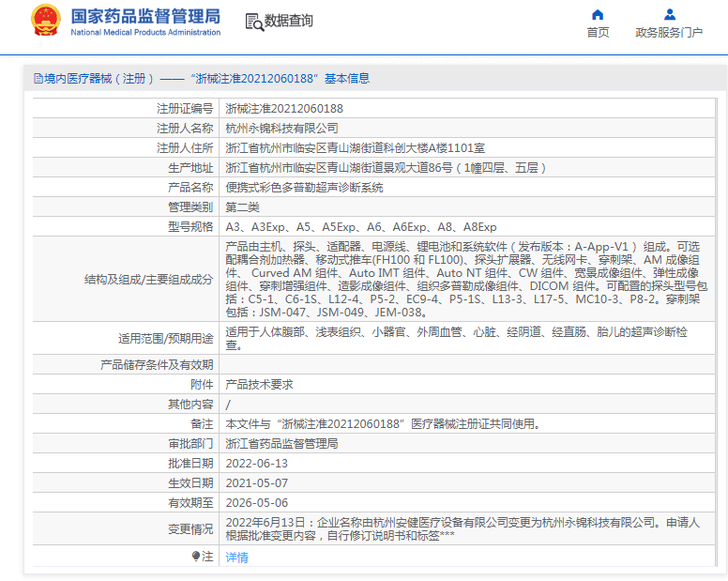This screenshot has height=581, width=728.
Task: Open the 数据查询 text label
Action: (289, 21)
